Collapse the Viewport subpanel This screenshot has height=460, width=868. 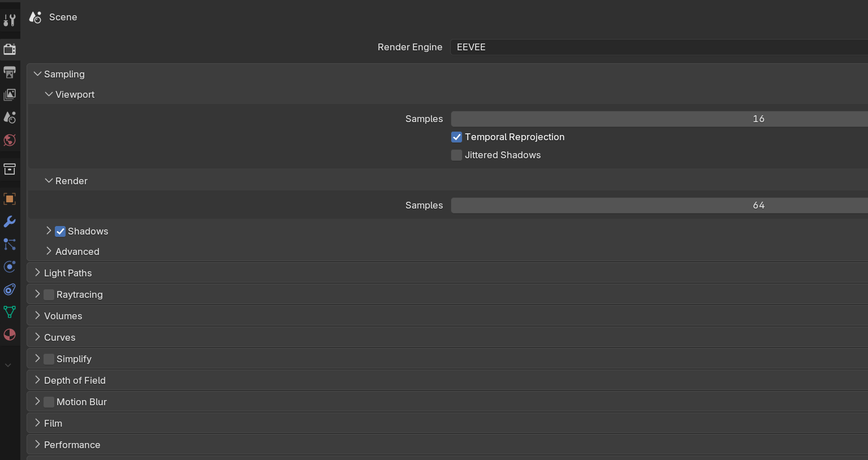pyautogui.click(x=49, y=94)
